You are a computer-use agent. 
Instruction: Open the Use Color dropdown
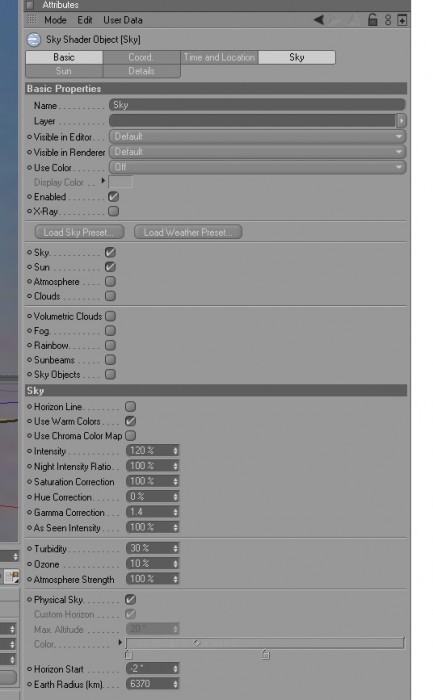tap(257, 167)
